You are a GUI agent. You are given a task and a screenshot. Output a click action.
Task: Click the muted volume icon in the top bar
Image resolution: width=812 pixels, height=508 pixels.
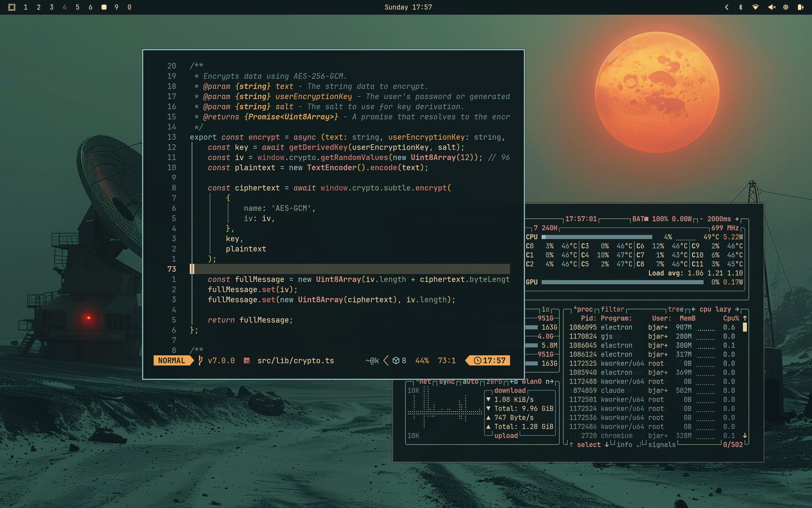point(771,7)
